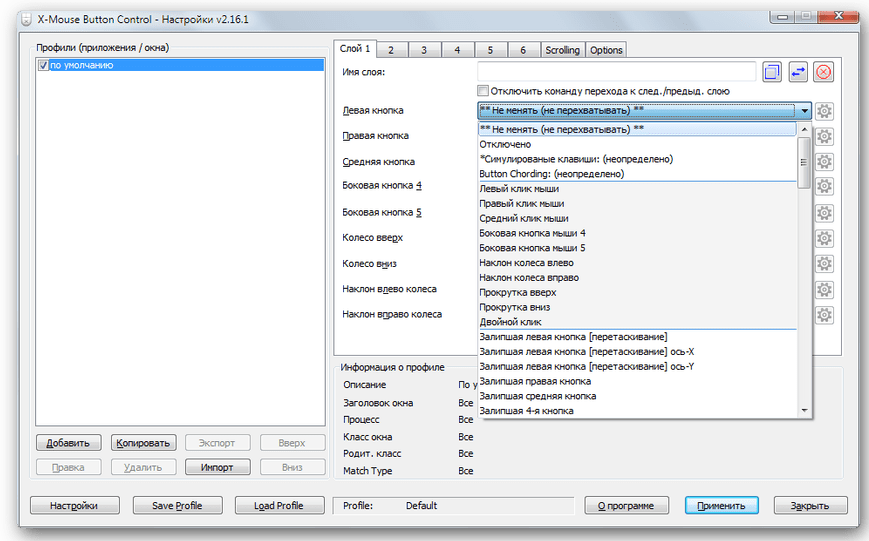Open gear settings for Наклон влево колеса
Viewport: 869px width, 541px height.
click(x=824, y=289)
